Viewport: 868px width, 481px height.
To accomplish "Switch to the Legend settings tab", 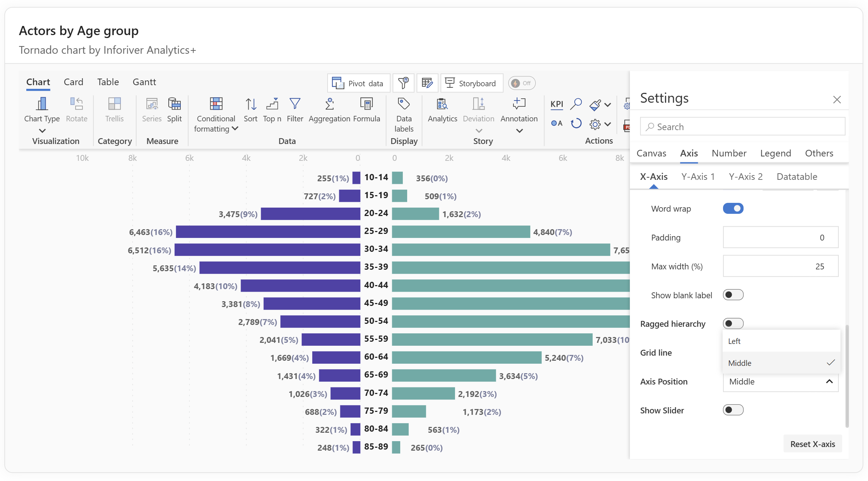I will (x=775, y=154).
